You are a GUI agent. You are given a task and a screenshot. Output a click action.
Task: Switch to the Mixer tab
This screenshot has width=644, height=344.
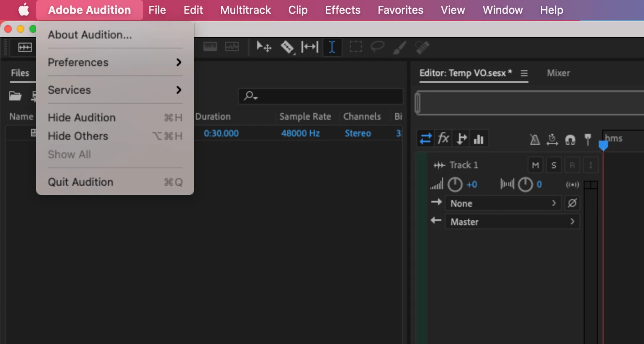tap(558, 73)
